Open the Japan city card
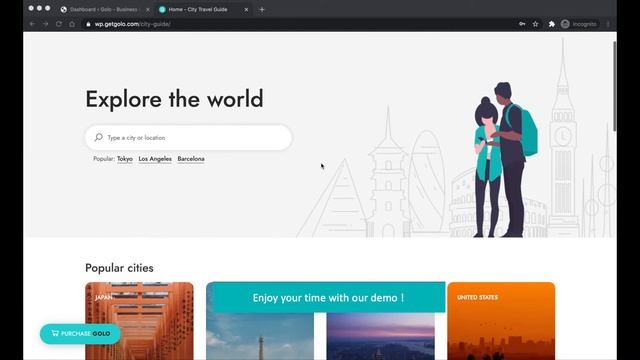 (x=139, y=321)
